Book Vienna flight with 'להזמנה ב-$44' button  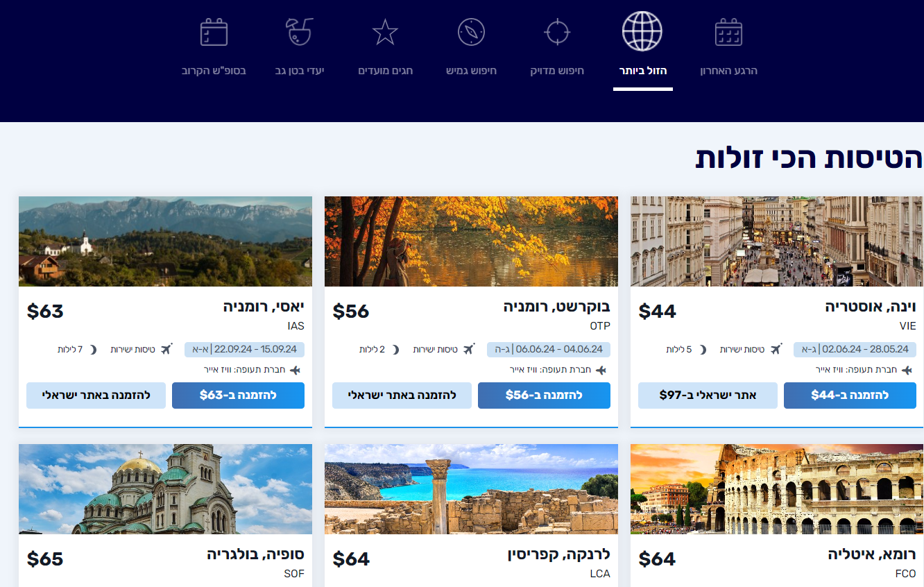pos(850,395)
